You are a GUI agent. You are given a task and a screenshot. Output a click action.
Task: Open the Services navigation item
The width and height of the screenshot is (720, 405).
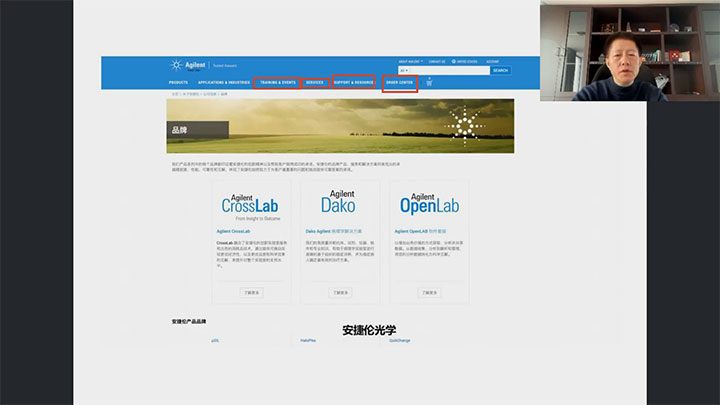(314, 82)
